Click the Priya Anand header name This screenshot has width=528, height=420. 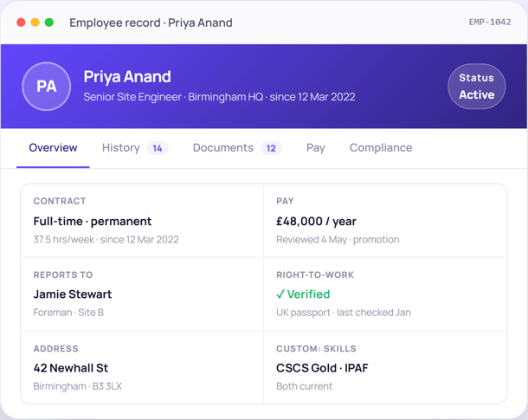[x=127, y=76]
